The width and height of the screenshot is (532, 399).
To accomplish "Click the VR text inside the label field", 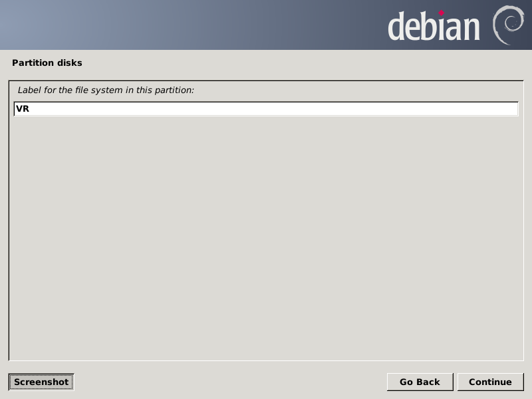I will (x=23, y=109).
